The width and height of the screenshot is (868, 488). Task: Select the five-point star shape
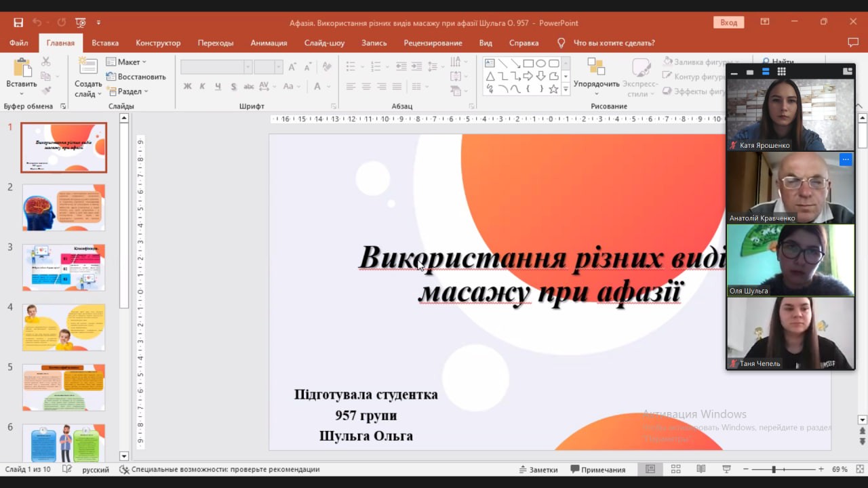pyautogui.click(x=554, y=89)
